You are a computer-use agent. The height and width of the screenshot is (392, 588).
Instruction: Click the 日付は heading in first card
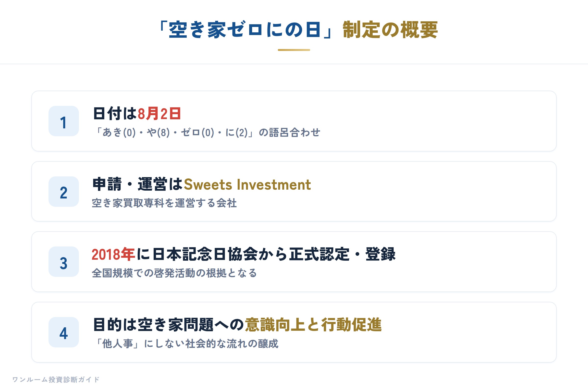click(115, 114)
